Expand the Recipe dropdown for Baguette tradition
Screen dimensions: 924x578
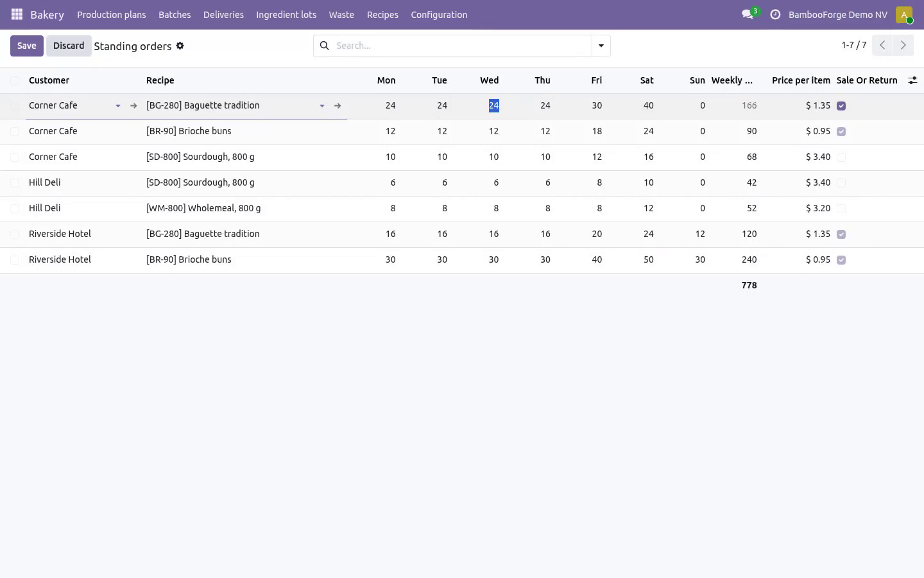322,106
